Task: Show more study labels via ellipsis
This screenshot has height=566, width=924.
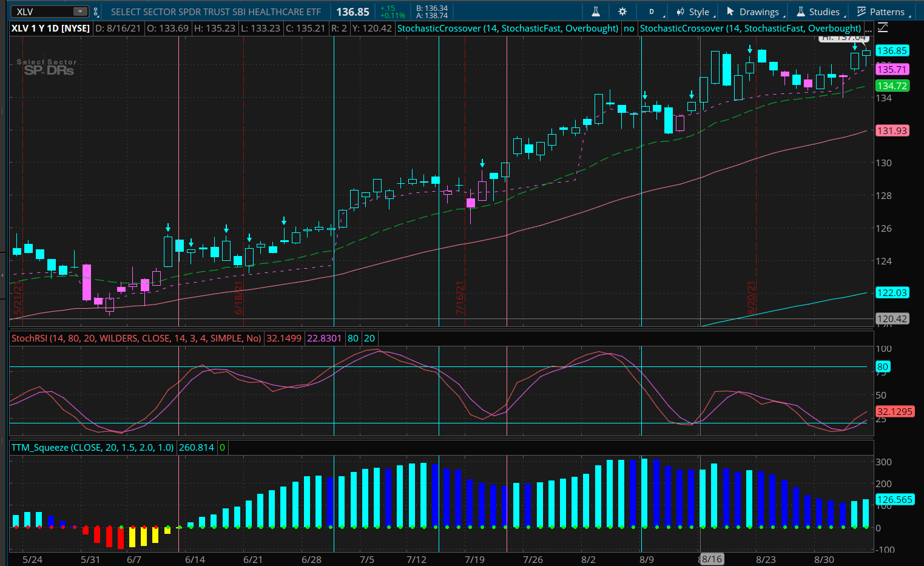Action: [x=868, y=28]
